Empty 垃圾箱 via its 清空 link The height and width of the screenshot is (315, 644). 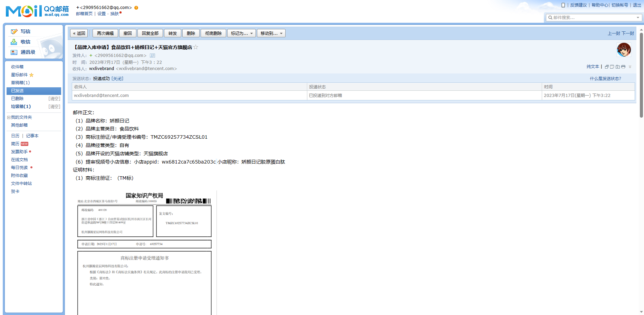point(54,107)
